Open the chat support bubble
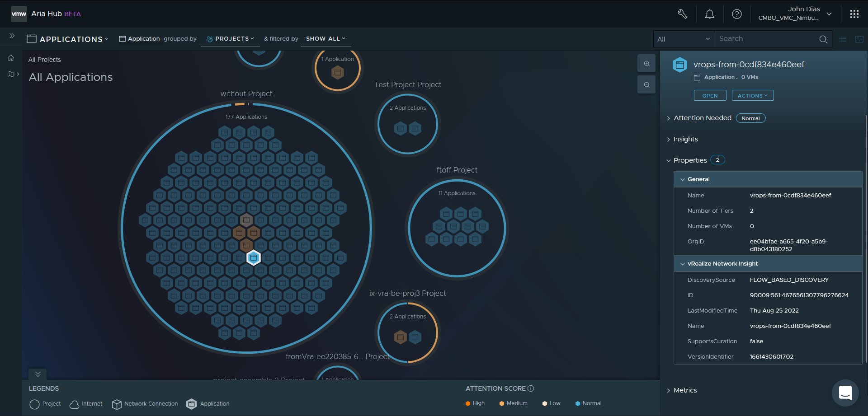Viewport: 868px width, 416px height. tap(845, 393)
